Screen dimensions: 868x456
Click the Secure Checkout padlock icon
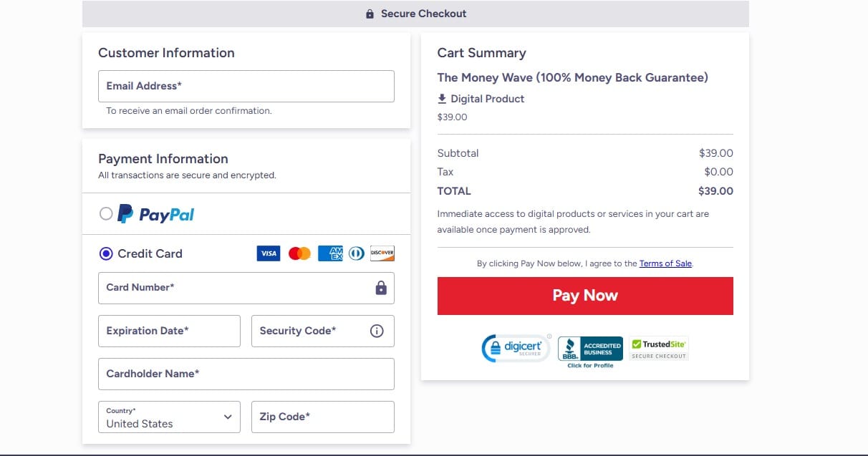point(370,13)
